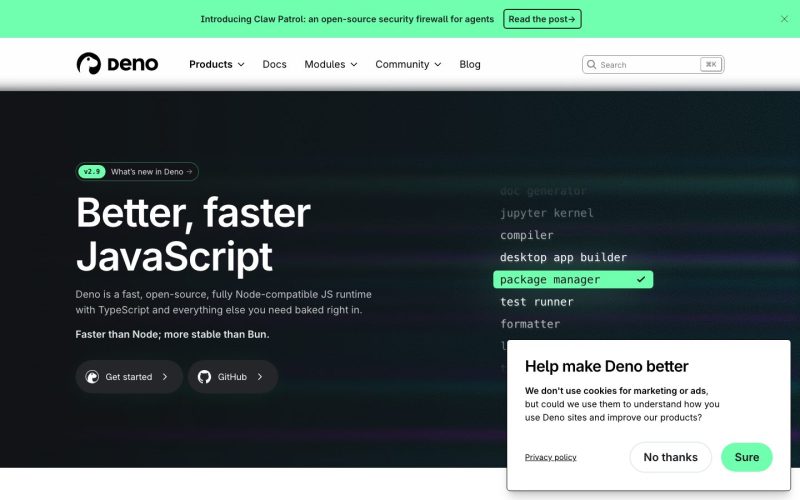Click the Deno dinosaur logo
Screen dimensions: 800x500
89,64
